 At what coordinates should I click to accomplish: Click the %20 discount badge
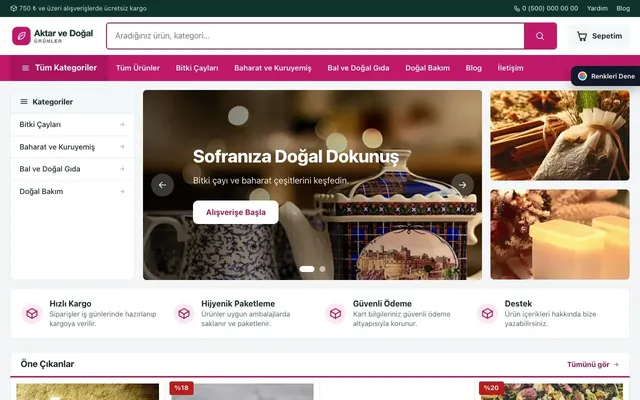tap(491, 388)
